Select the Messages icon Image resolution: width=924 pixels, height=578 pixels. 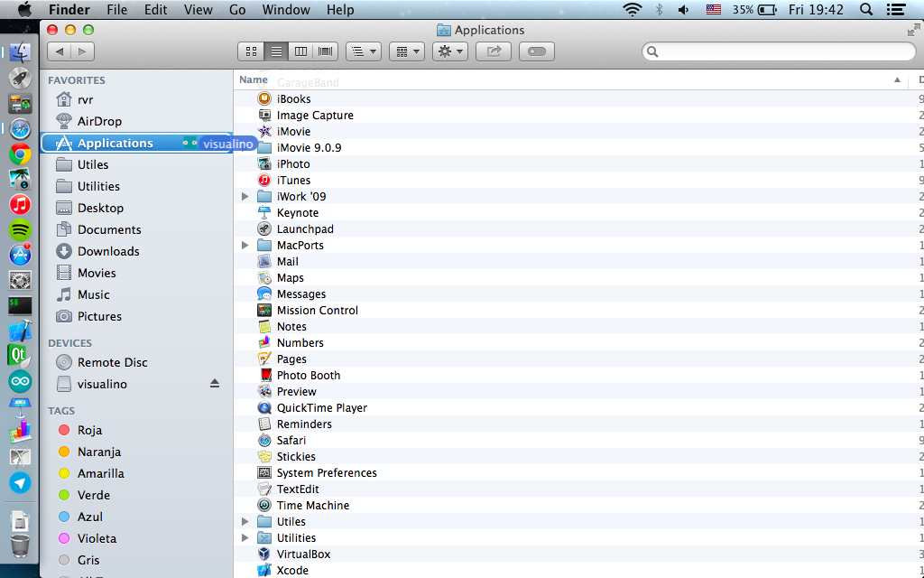[x=264, y=294]
